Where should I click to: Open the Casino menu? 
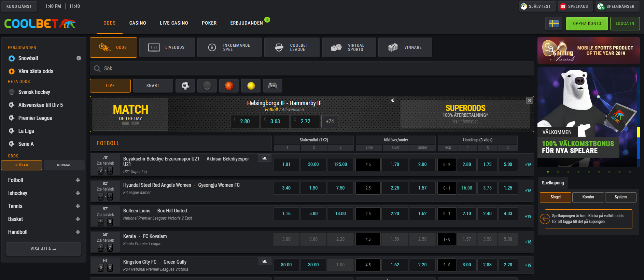click(x=138, y=23)
